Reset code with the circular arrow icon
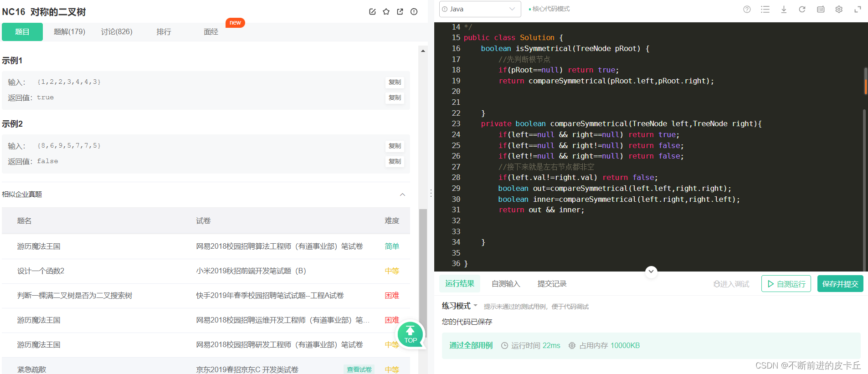The image size is (868, 374). [802, 9]
